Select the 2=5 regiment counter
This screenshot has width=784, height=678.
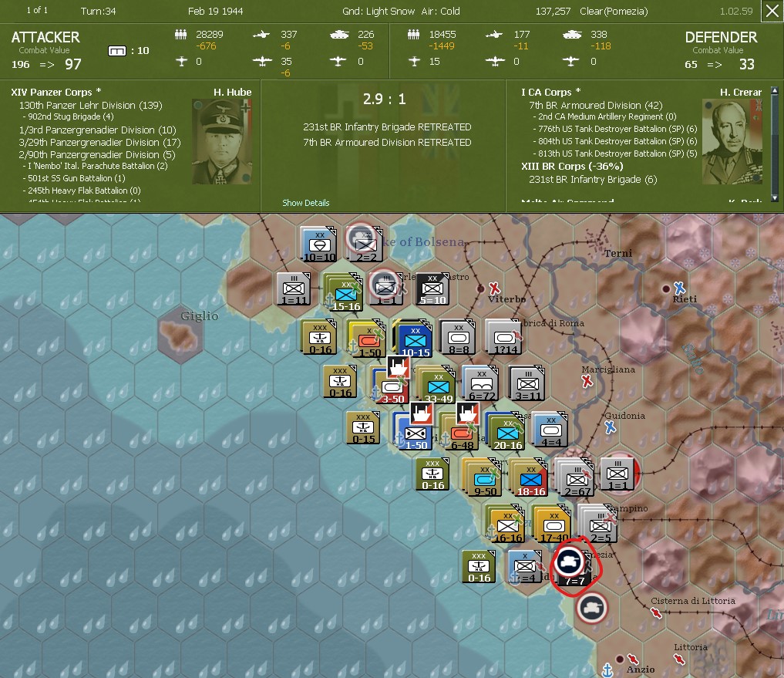[599, 524]
